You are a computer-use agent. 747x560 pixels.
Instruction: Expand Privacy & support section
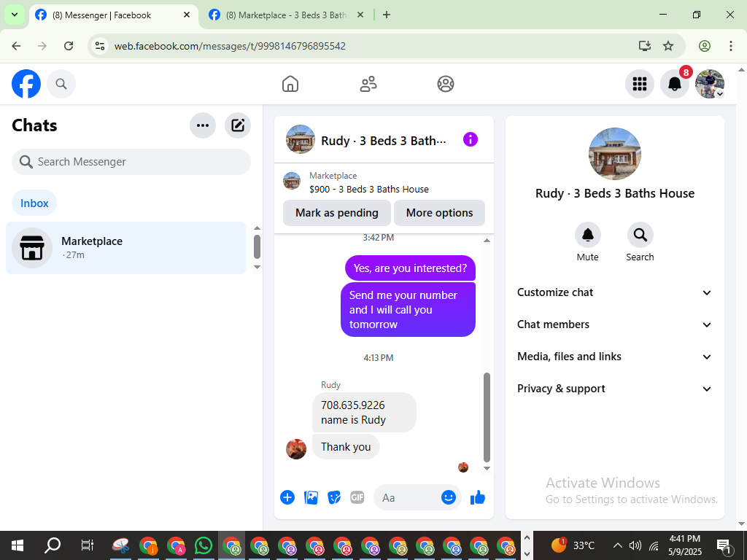coord(614,389)
